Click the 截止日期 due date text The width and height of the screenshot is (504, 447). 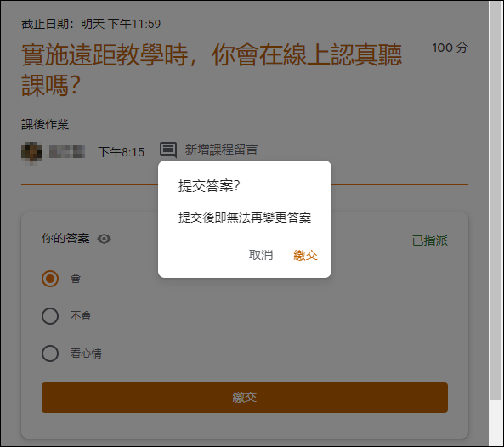tap(91, 24)
